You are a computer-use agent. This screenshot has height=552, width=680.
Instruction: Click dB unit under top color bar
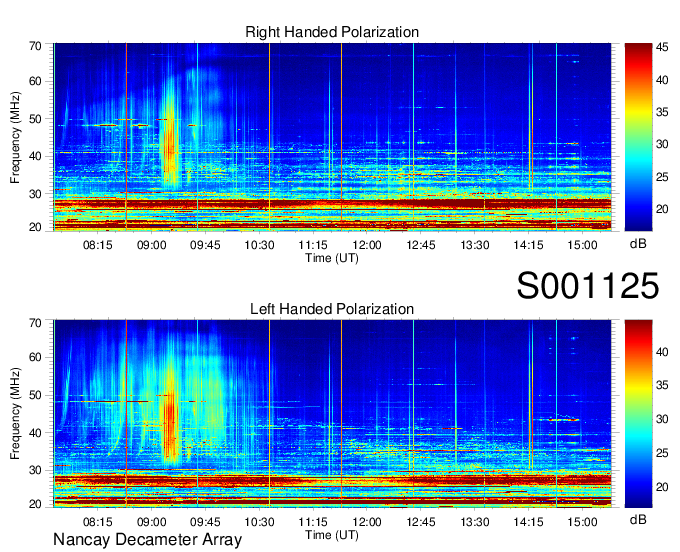click(638, 244)
